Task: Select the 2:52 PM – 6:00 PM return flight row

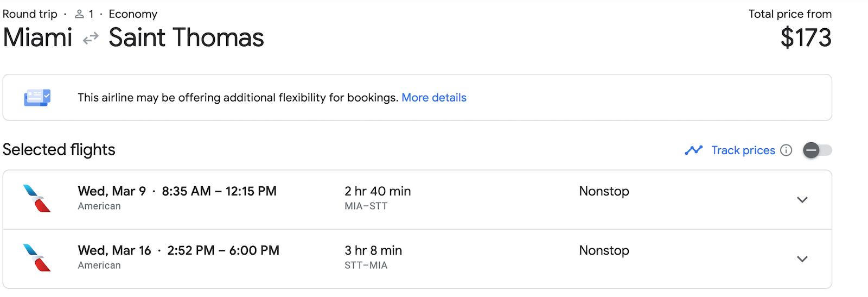Action: coord(223,251)
